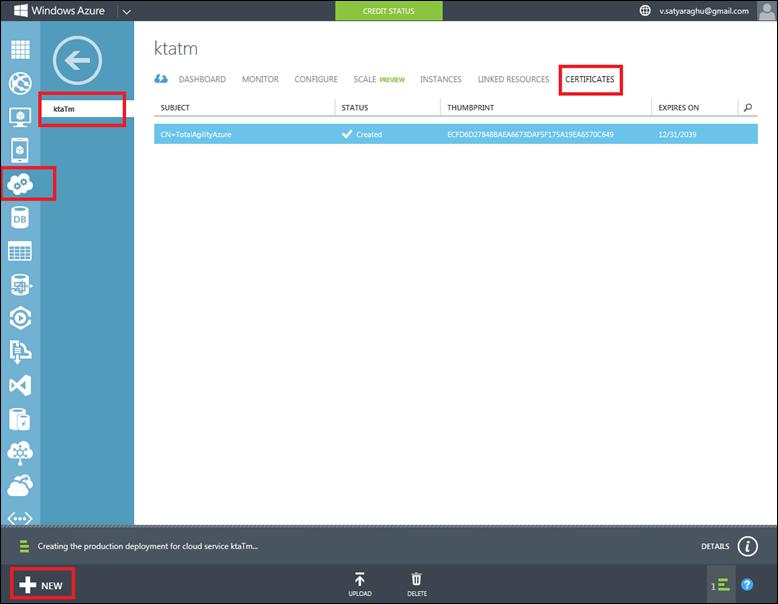Click the 12/31/2039 expiry date cell
The height and width of the screenshot is (604, 778).
coord(677,134)
